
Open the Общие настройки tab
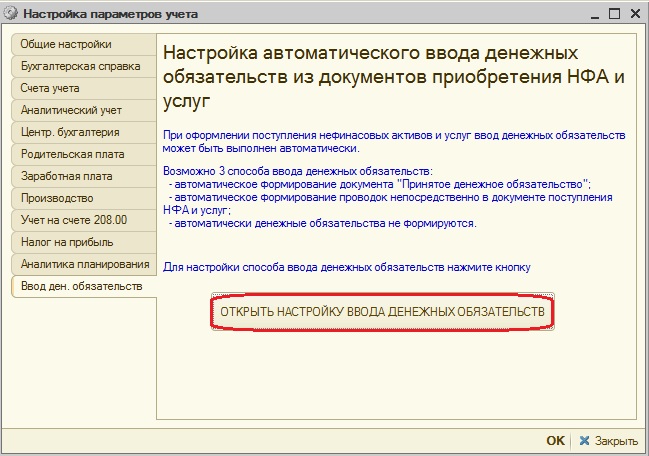84,44
